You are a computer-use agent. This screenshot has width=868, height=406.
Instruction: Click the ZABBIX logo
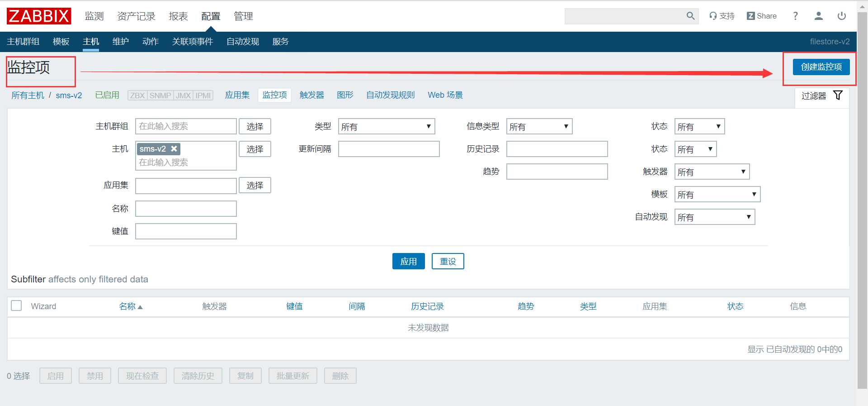[x=39, y=16]
